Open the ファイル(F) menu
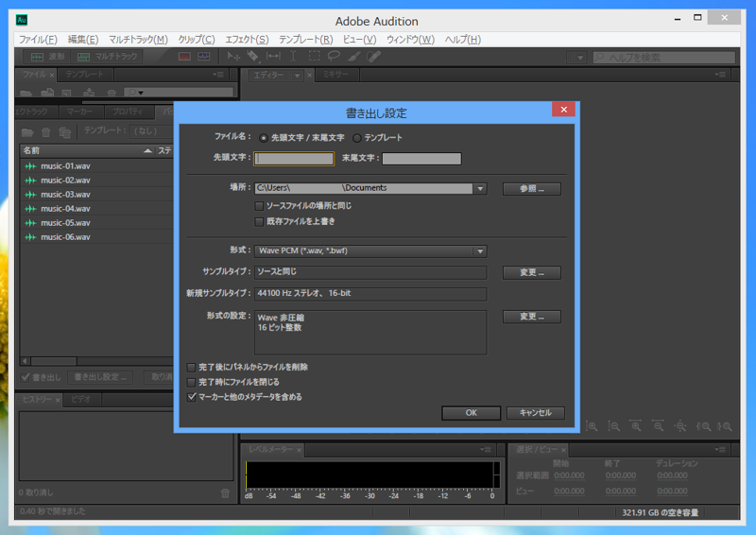 pos(38,40)
